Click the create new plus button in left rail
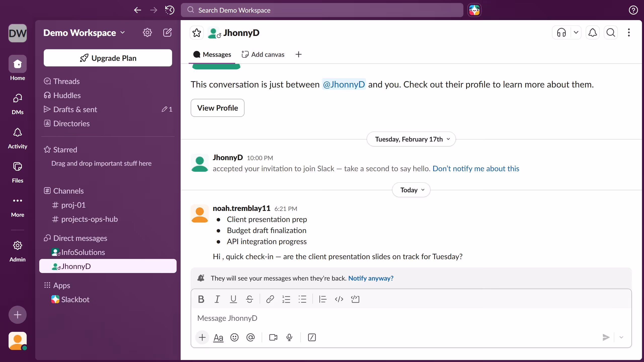644x362 pixels. (17, 315)
